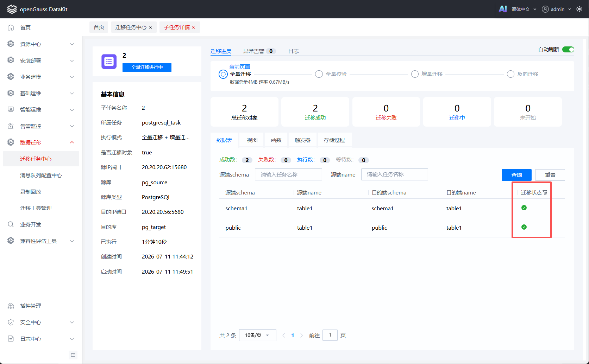
Task: Click the 迁移状态 filter icon
Action: click(x=545, y=192)
